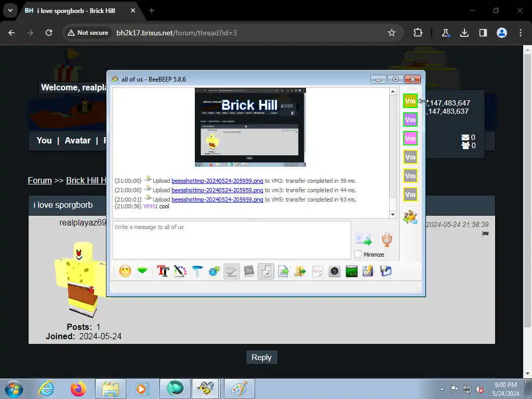Open the Avatar menu on Brick Hill

point(78,140)
